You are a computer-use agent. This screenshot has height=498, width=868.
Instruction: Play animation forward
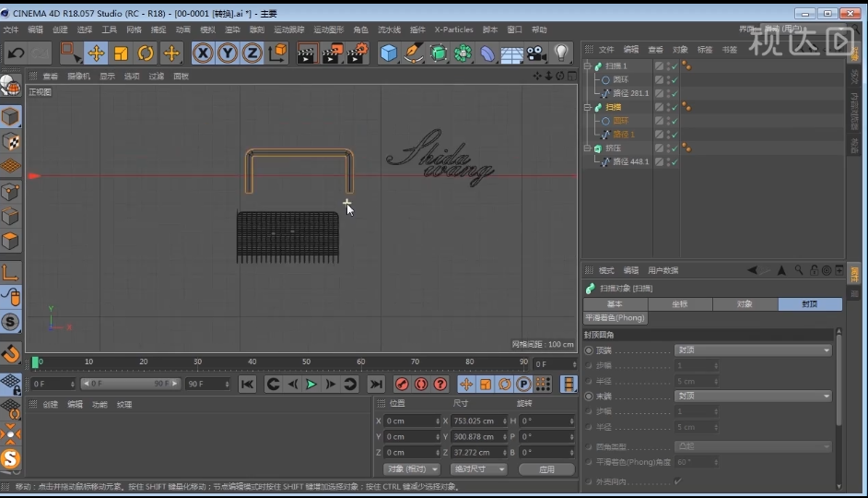pyautogui.click(x=311, y=384)
